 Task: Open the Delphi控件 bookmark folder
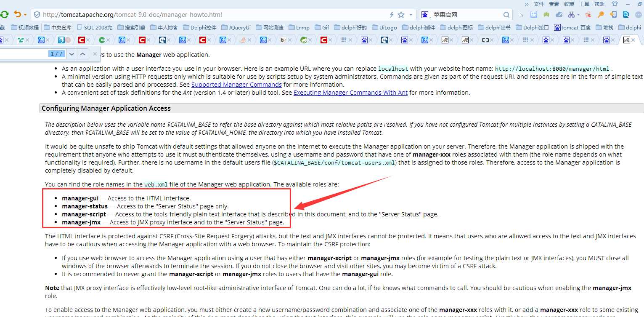pyautogui.click(x=199, y=28)
